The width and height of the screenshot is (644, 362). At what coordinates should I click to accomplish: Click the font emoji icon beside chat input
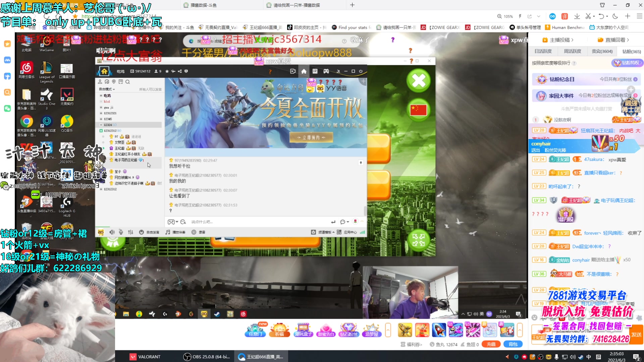pyautogui.click(x=183, y=222)
